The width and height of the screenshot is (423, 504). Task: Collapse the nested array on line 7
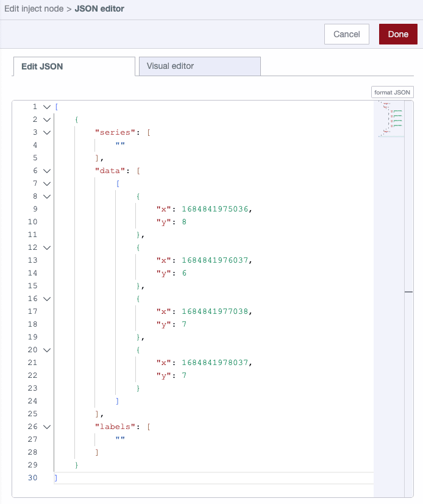[47, 183]
